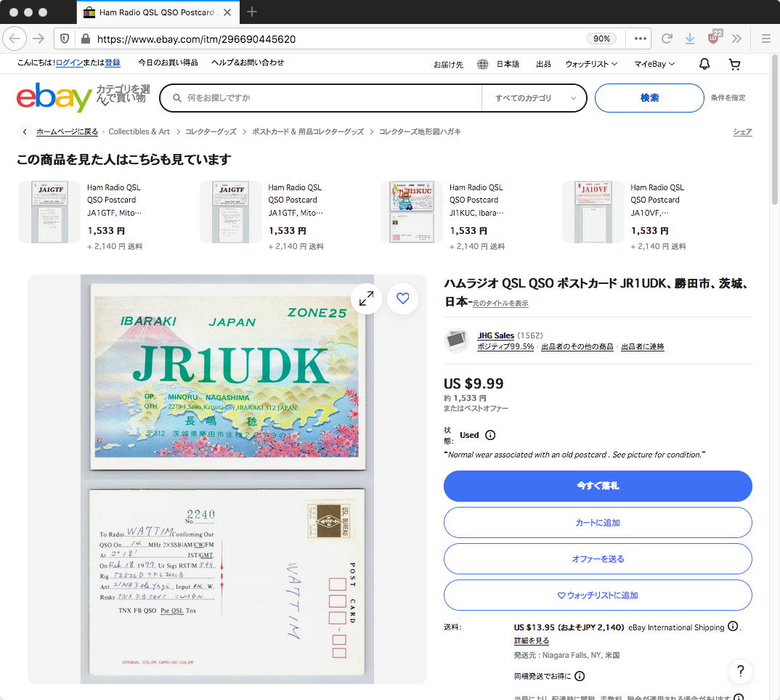Click the globe language icon
The height and width of the screenshot is (700, 780).
482,64
